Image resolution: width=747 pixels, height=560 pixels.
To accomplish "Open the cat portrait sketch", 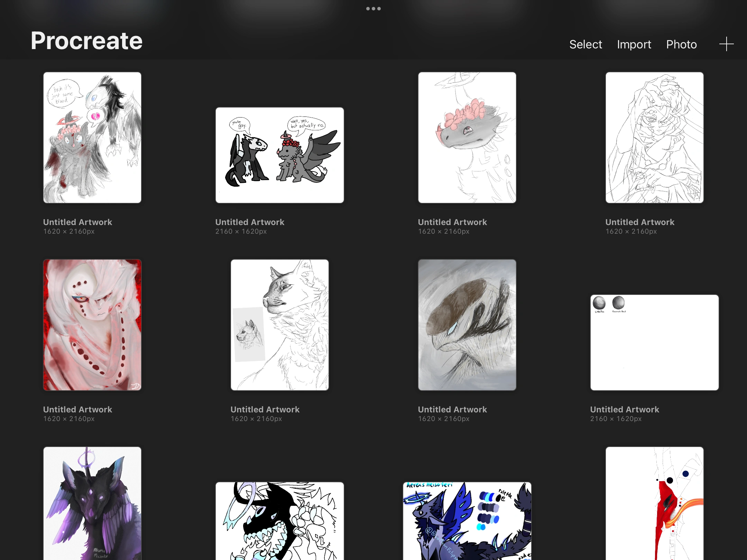I will [x=279, y=325].
